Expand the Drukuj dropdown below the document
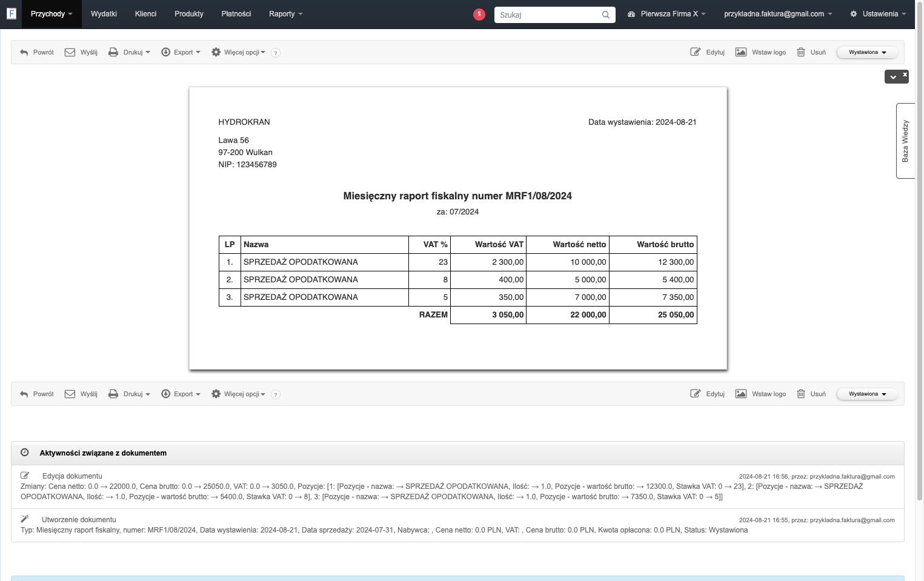Image resolution: width=924 pixels, height=581 pixels. 129,394
